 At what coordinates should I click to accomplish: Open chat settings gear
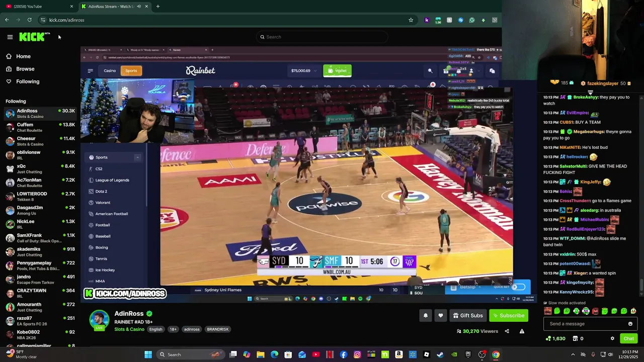[x=612, y=338]
